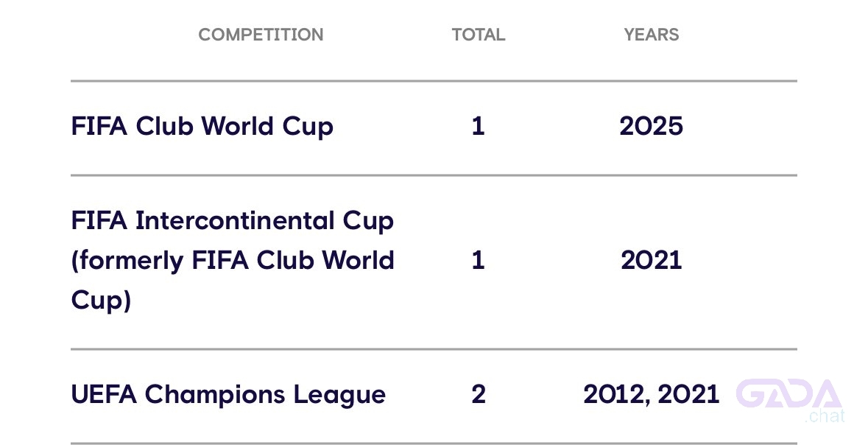Click years 2012, 2021 for Champions League
This screenshot has width=868, height=445.
[651, 394]
